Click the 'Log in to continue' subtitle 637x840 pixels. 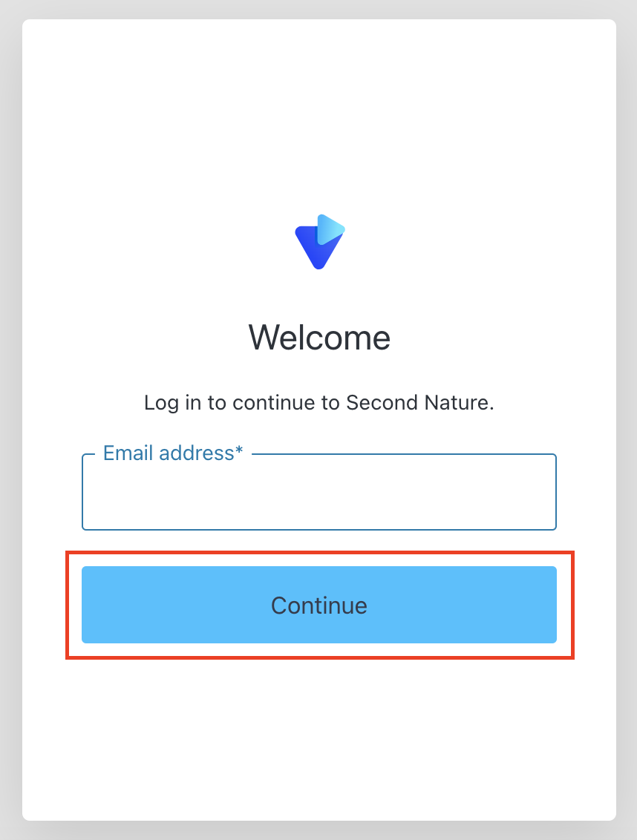(x=319, y=403)
